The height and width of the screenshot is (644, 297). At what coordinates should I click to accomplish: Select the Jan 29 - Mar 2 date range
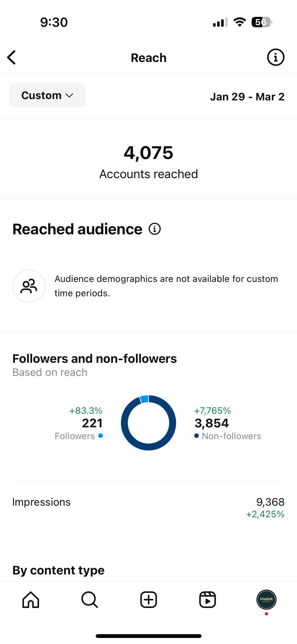click(x=247, y=97)
